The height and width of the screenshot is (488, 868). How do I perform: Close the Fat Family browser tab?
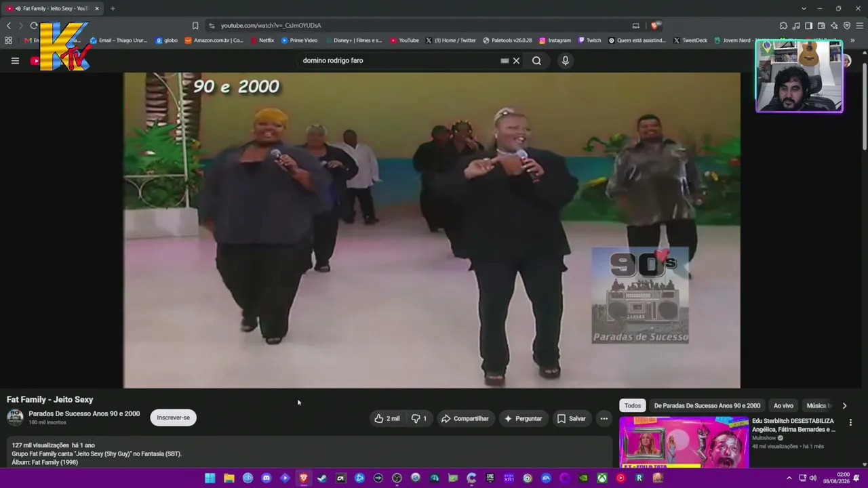tap(97, 9)
